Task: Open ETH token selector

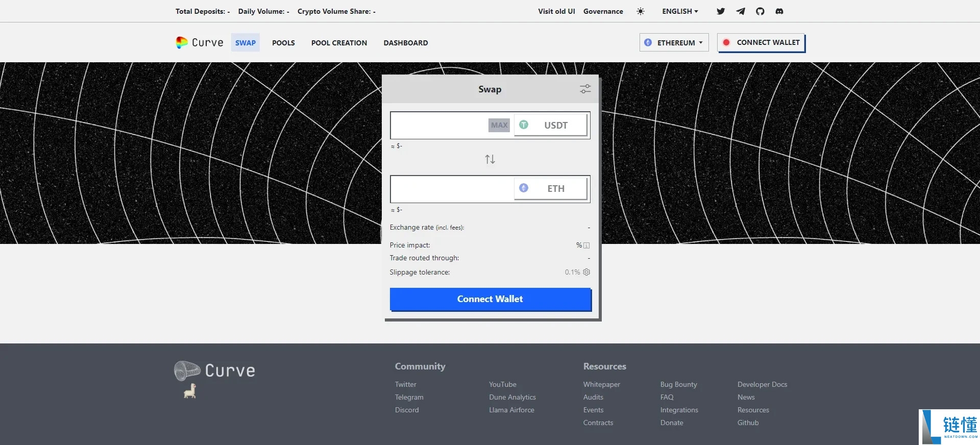Action: tap(551, 189)
